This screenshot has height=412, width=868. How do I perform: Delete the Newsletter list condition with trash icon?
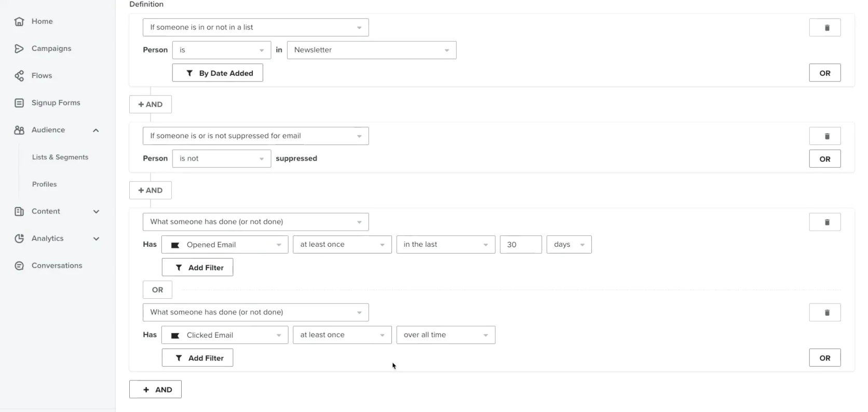coord(824,28)
